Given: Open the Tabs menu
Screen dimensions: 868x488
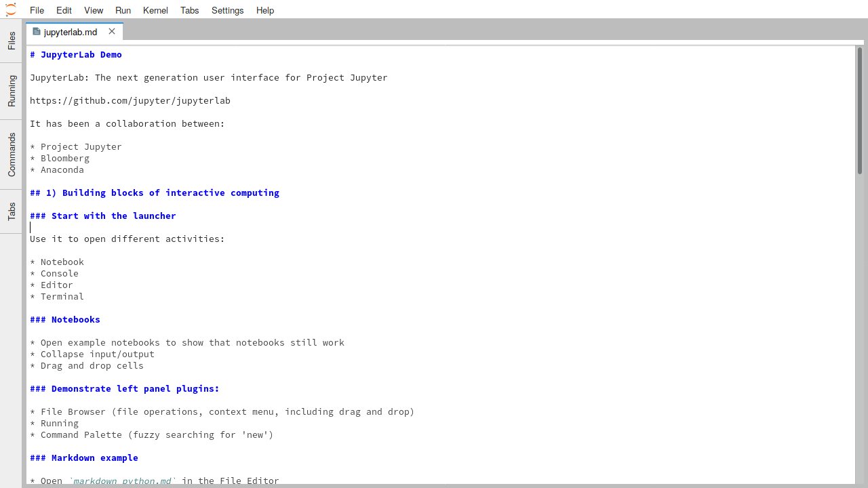Looking at the screenshot, I should 190,10.
